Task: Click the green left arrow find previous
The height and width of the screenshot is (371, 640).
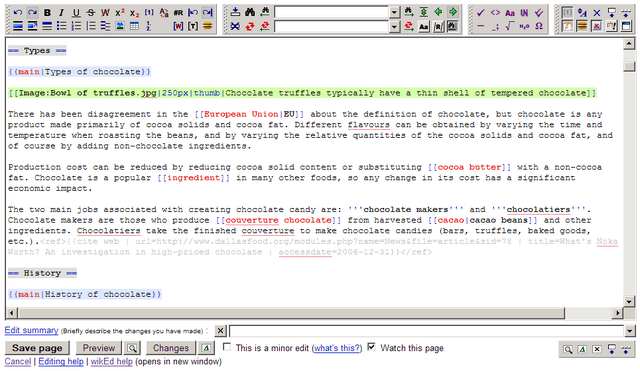Action: pos(438,12)
